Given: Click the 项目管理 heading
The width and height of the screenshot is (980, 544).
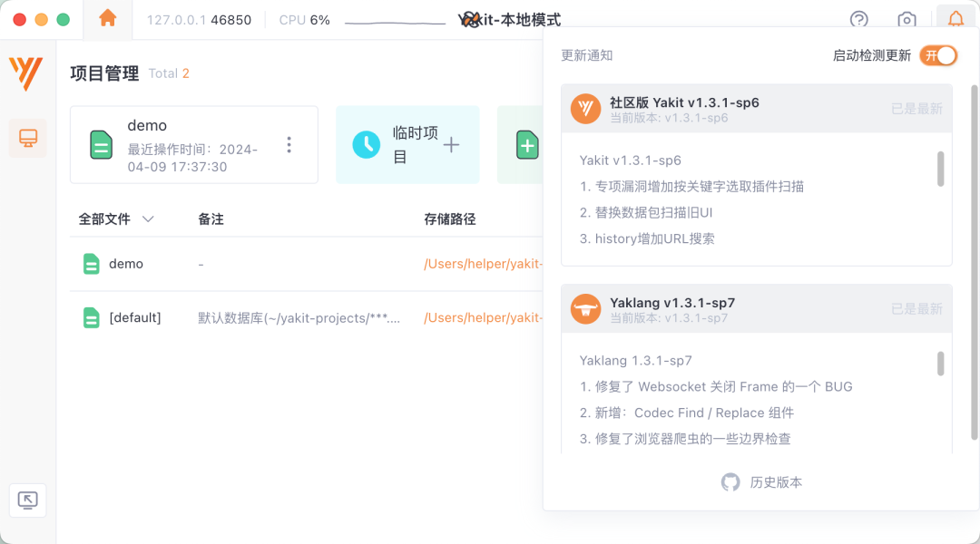Looking at the screenshot, I should coord(104,73).
